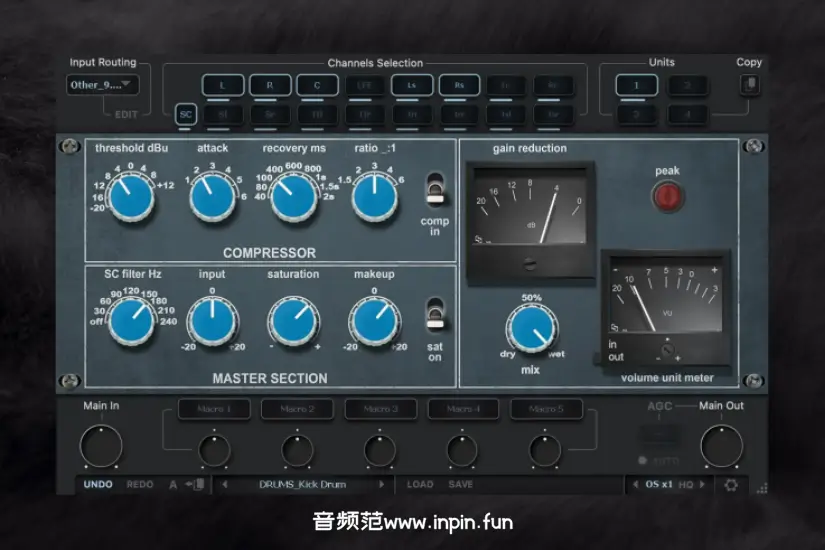Toggle the C channel button
825x550 pixels.
click(x=317, y=85)
